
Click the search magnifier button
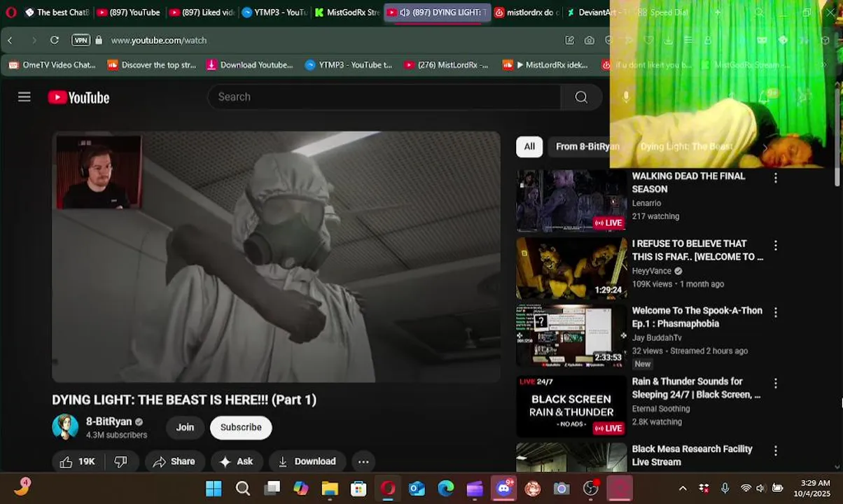(x=581, y=97)
